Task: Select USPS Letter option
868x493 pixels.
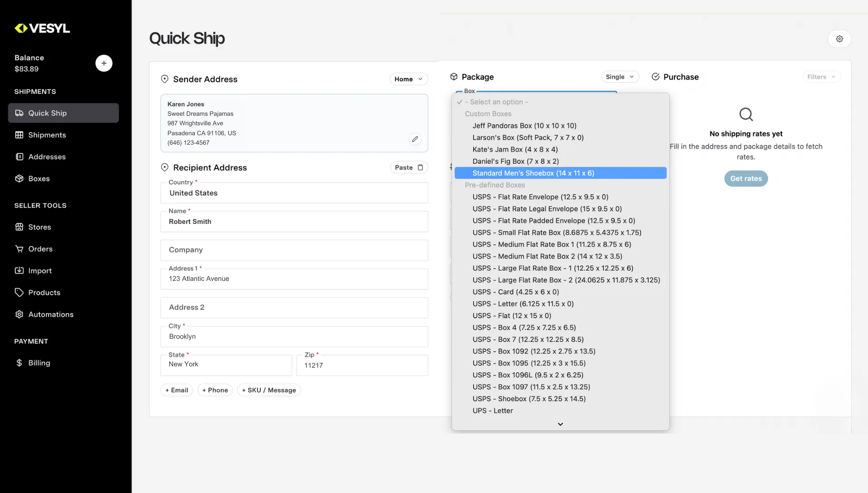Action: 561,304
